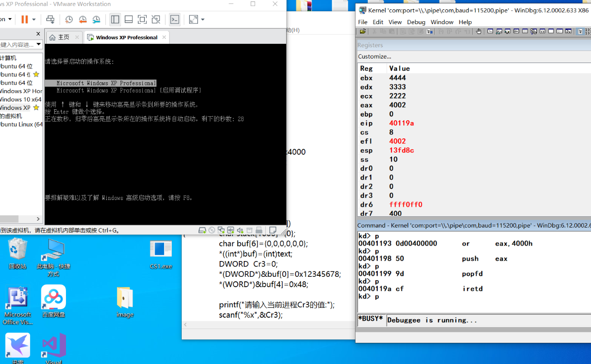The height and width of the screenshot is (364, 591).
Task: Select the 此电脑 shortcut on desktop
Action: coord(53,257)
